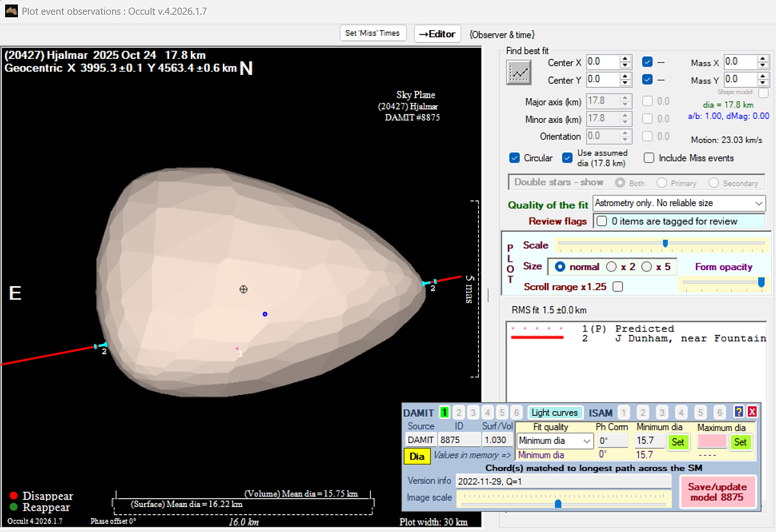
Task: Click the yellow Dia button
Action: click(417, 456)
